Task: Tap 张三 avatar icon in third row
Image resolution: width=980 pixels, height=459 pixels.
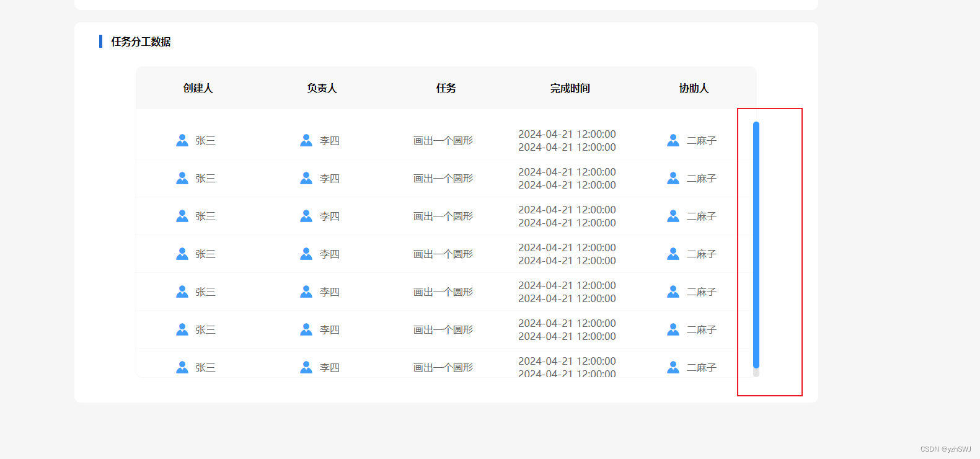Action: coord(182,216)
